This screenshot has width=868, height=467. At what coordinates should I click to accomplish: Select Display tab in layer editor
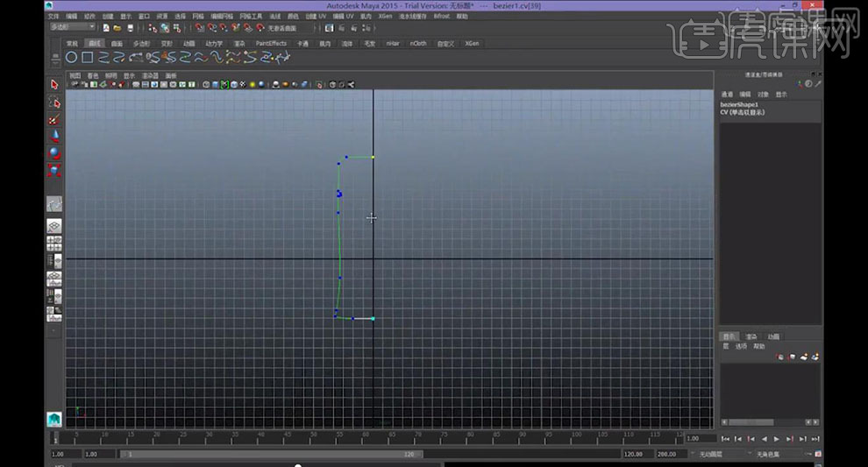[x=729, y=336]
